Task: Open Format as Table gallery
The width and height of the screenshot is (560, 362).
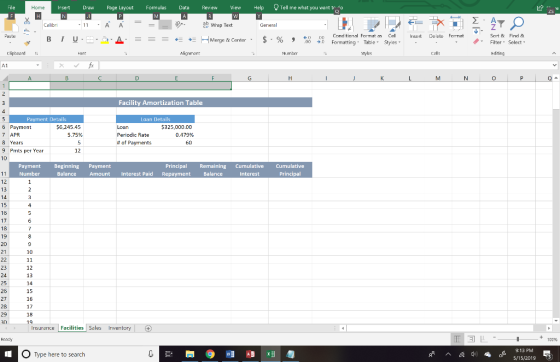Action: (371, 31)
